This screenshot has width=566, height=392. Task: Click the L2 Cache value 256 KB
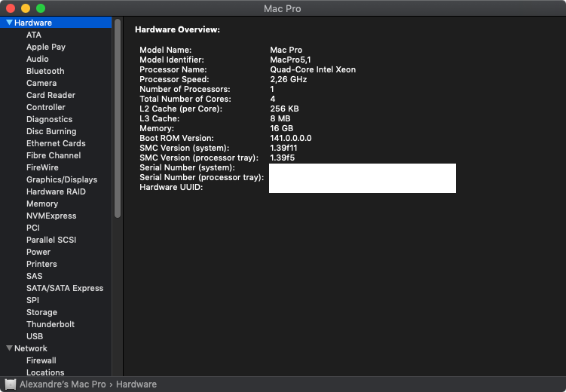point(284,109)
